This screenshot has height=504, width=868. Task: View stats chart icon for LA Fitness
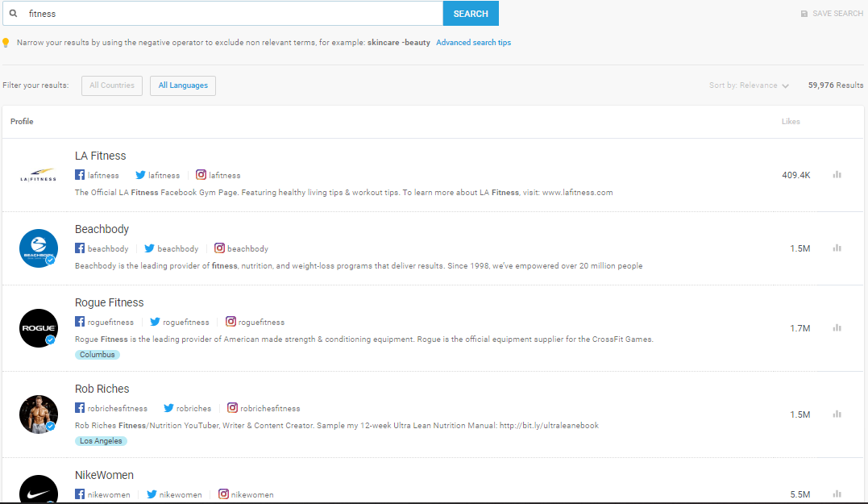837,174
